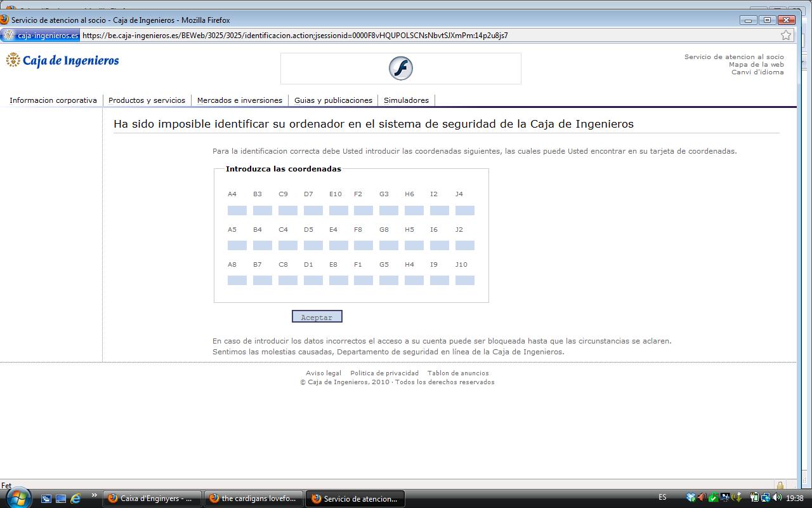Click the B7 coordinate input field
812x508 pixels.
coord(263,280)
